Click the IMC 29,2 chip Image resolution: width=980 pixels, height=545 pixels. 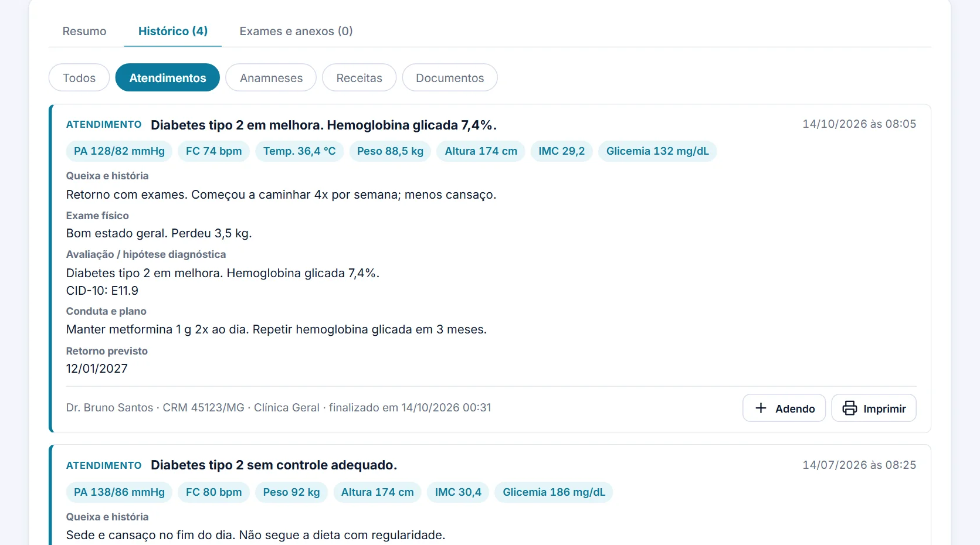pyautogui.click(x=562, y=151)
